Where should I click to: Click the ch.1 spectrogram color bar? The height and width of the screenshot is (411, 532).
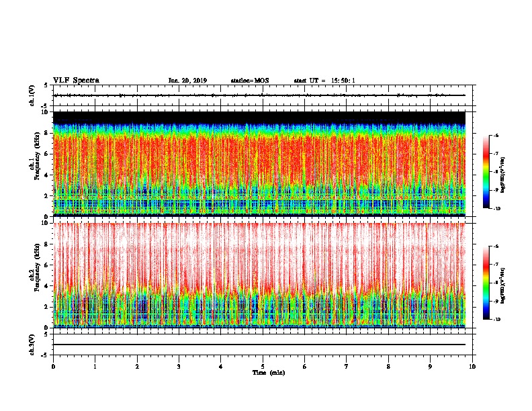click(486, 172)
